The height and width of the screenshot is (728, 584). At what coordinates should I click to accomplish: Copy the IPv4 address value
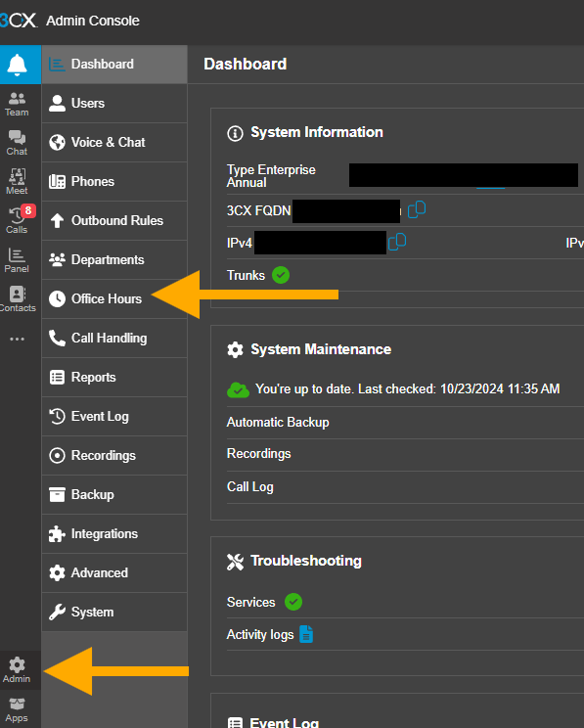pyautogui.click(x=397, y=242)
